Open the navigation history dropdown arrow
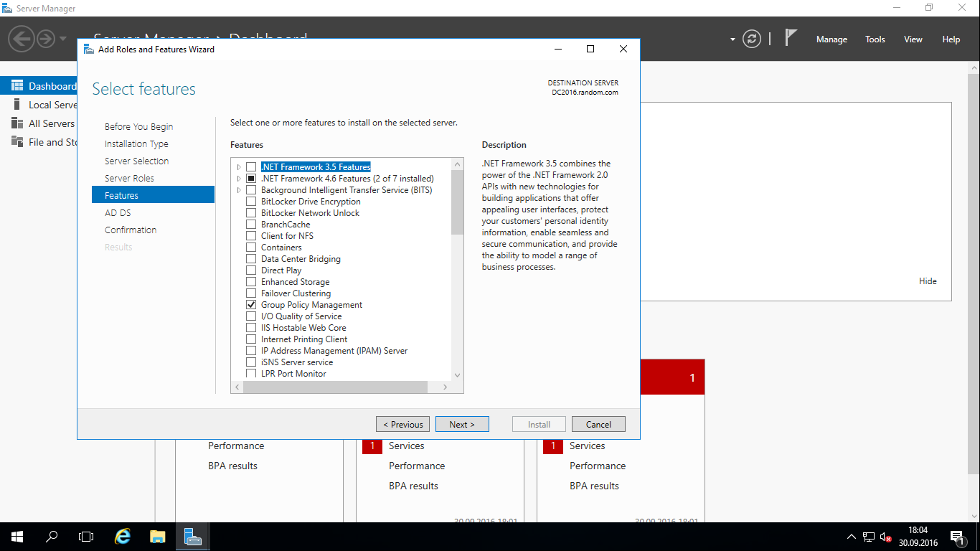The height and width of the screenshot is (551, 980). [x=63, y=39]
